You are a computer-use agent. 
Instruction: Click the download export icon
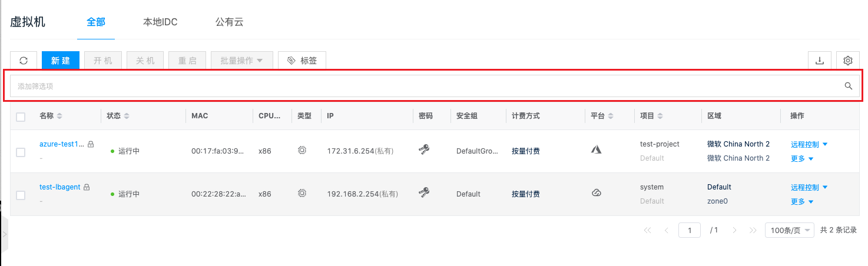(819, 61)
